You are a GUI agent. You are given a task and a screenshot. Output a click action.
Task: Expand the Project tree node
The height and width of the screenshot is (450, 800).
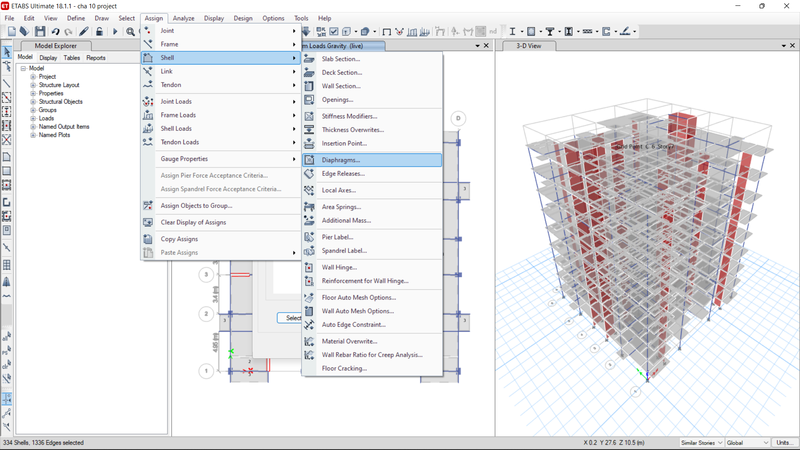coord(33,77)
